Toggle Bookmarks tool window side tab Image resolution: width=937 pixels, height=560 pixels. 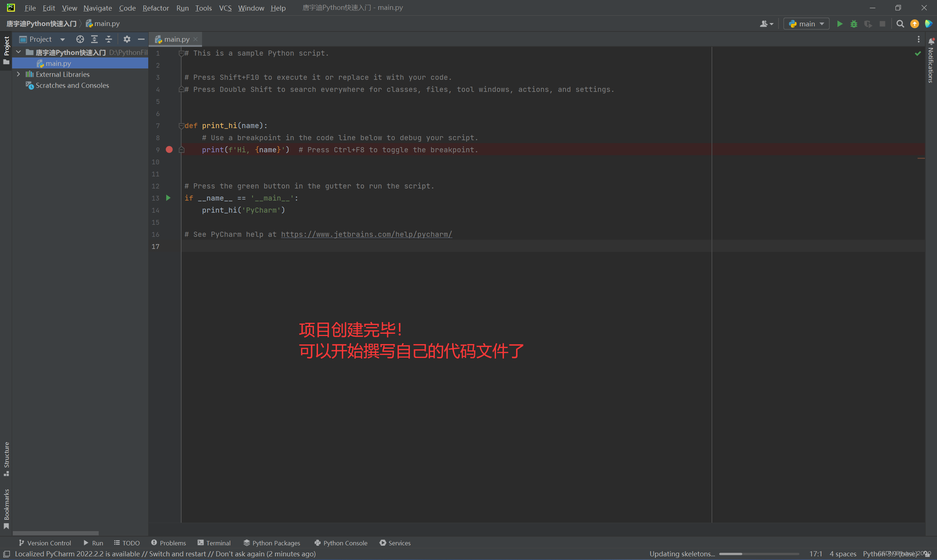point(6,509)
